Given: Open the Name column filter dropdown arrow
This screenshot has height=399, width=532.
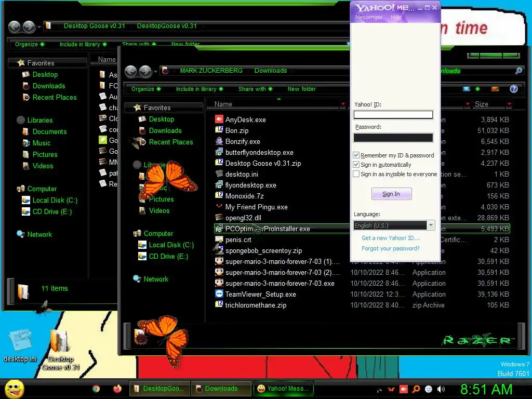Looking at the screenshot, I should click(343, 104).
